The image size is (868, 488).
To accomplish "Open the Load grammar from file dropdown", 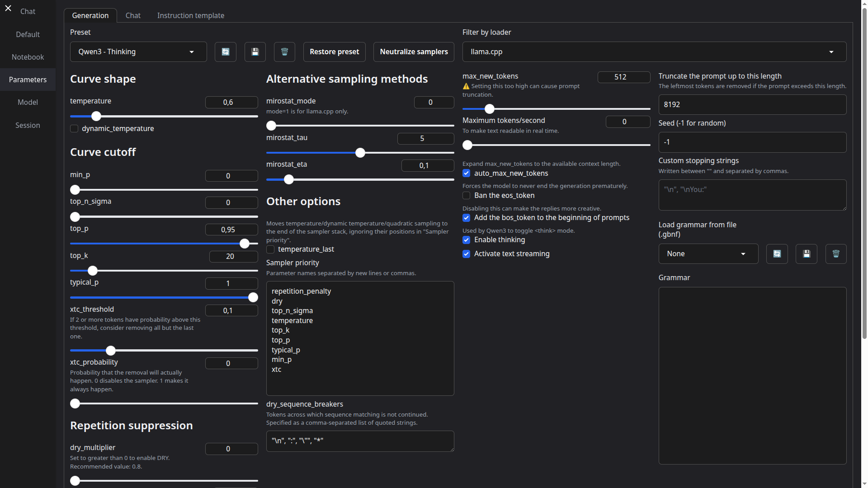I will pyautogui.click(x=708, y=253).
